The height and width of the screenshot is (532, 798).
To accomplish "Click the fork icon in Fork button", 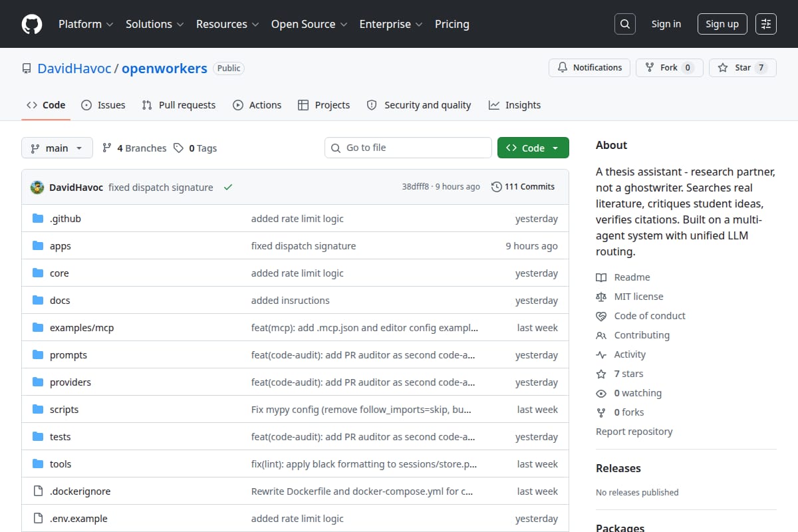I will [650, 68].
